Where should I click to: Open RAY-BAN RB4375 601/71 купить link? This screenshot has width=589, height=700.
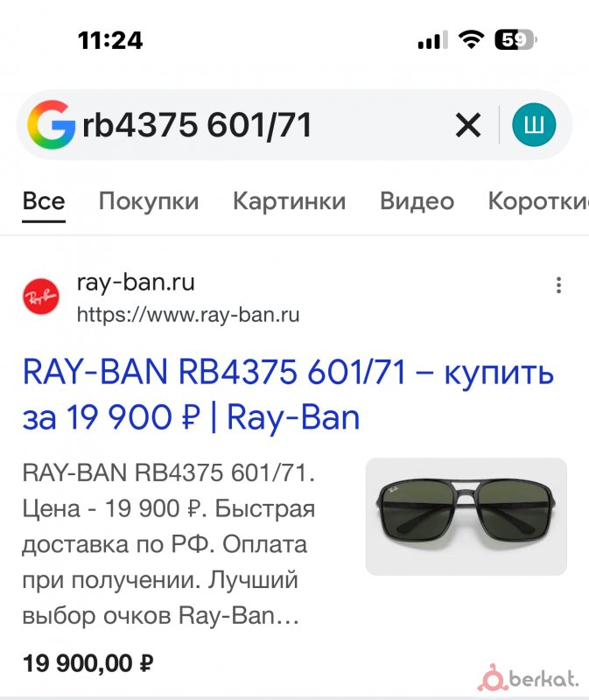[x=288, y=395]
